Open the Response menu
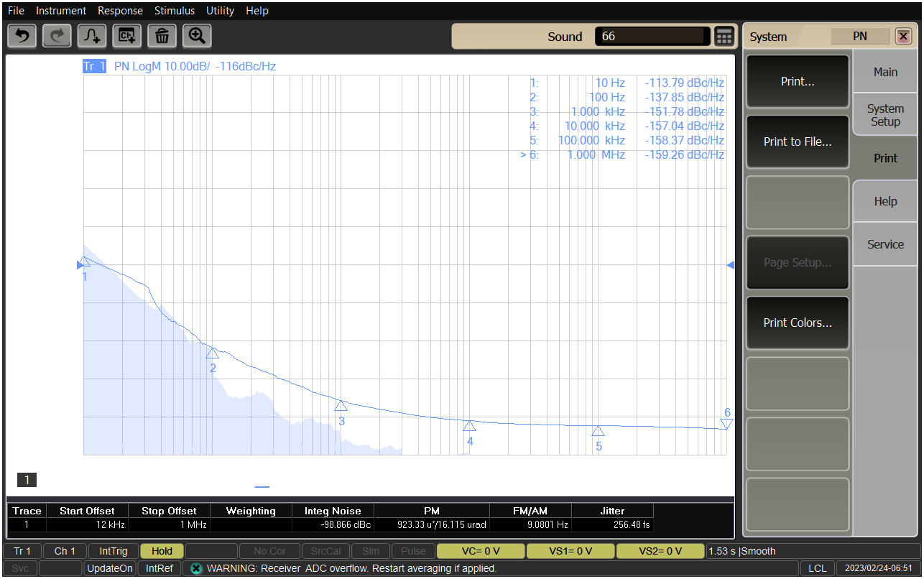This screenshot has width=924, height=579. point(120,11)
